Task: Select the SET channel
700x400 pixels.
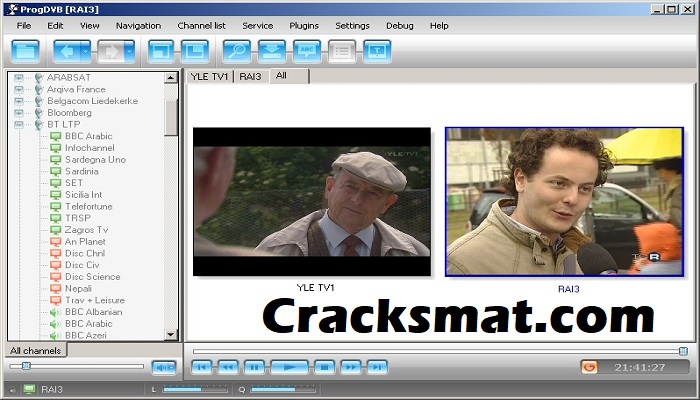Action: [x=74, y=183]
